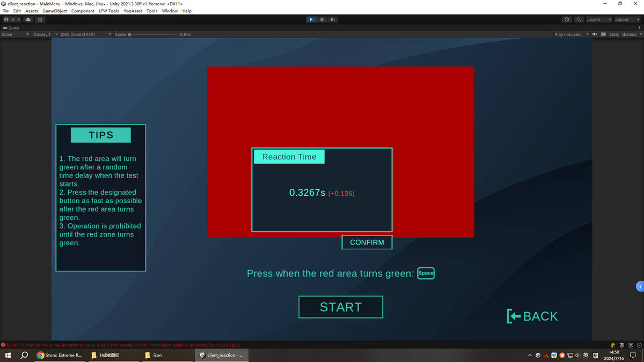Toggle Stats overlay in Game view
This screenshot has width=644, height=362.
pyautogui.click(x=613, y=34)
